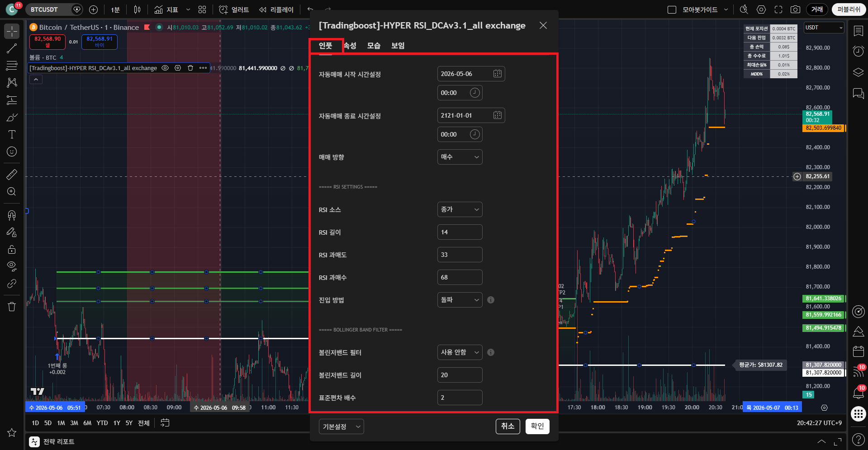This screenshot has width=868, height=450.
Task: Click the 확인 button
Action: [537, 426]
